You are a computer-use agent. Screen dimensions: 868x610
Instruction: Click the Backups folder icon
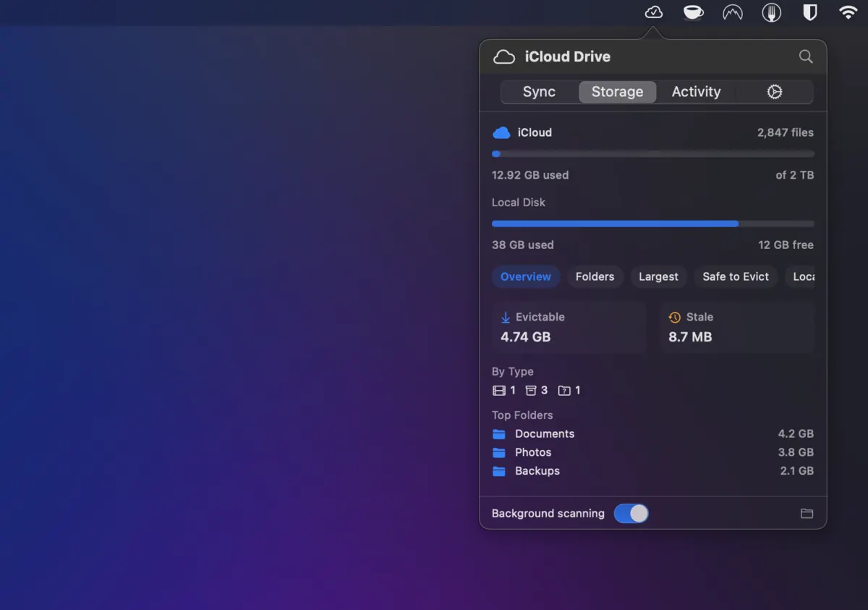click(499, 471)
